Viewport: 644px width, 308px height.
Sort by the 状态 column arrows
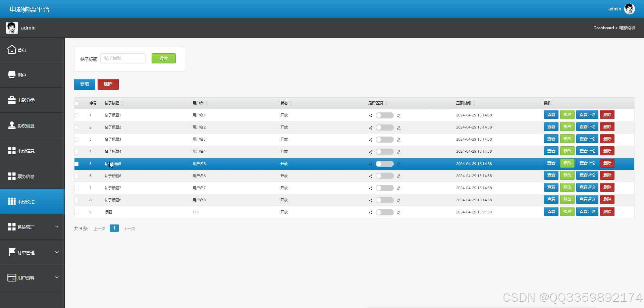(x=291, y=103)
